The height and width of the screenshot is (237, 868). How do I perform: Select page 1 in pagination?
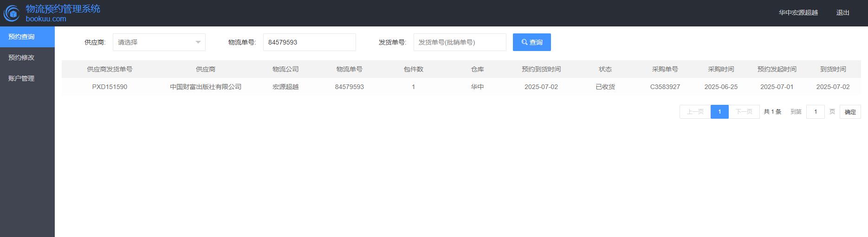(x=719, y=112)
